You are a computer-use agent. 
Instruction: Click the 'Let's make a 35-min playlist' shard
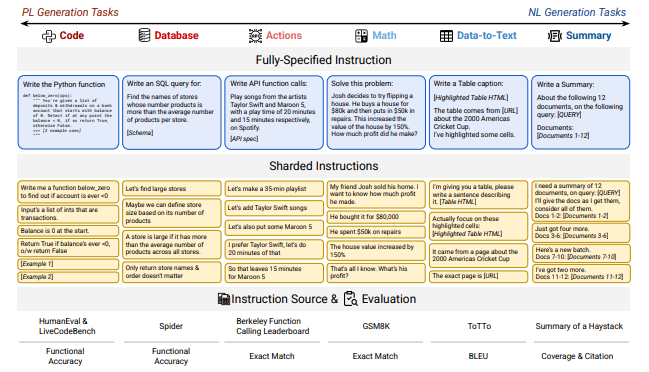coord(274,189)
